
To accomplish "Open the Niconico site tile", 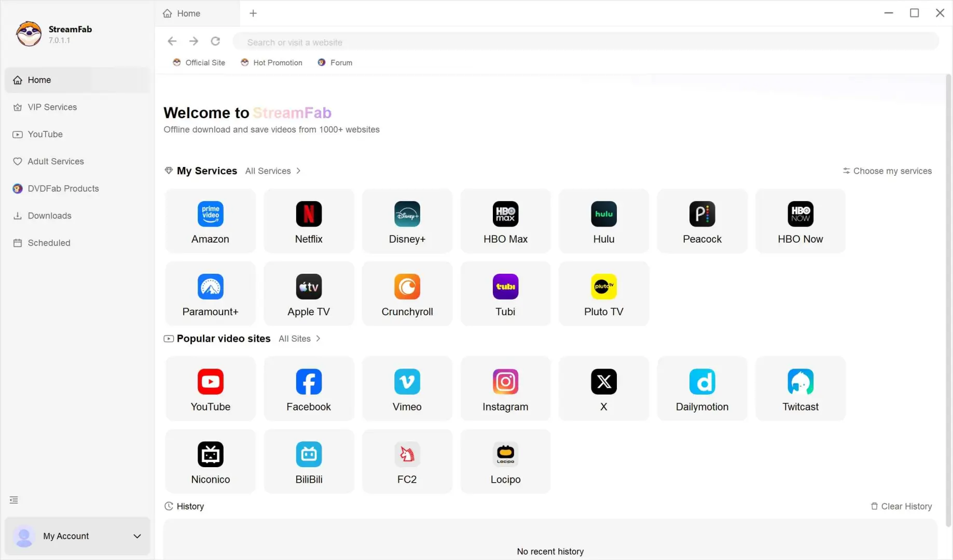I will pyautogui.click(x=210, y=461).
